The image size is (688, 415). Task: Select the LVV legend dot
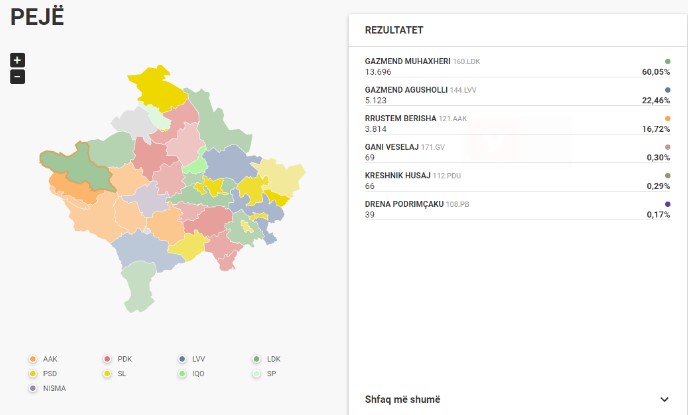coord(182,359)
